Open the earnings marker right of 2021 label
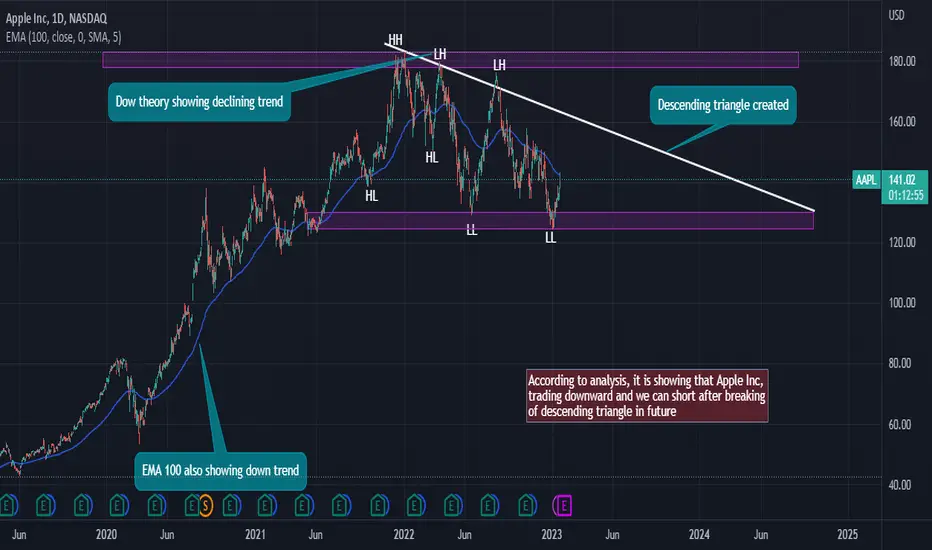The image size is (932, 550). tap(266, 506)
